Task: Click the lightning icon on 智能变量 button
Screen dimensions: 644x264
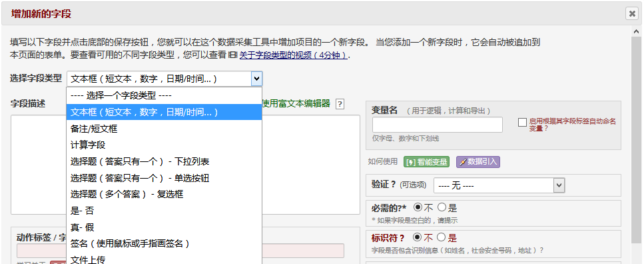Action: [x=411, y=162]
